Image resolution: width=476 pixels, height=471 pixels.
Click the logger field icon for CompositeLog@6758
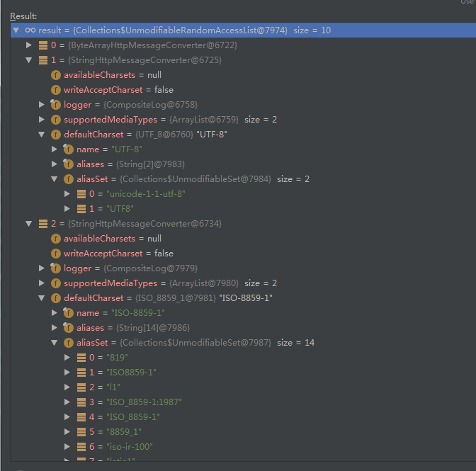(56, 105)
